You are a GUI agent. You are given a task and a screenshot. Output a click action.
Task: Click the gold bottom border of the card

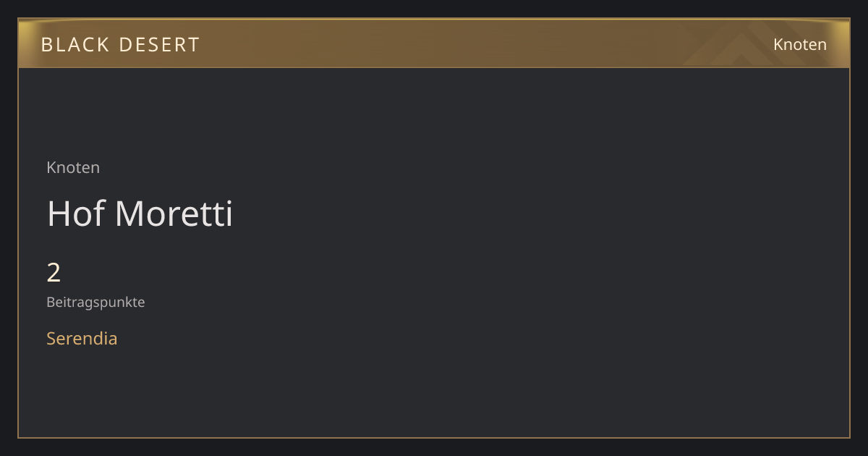point(434,437)
